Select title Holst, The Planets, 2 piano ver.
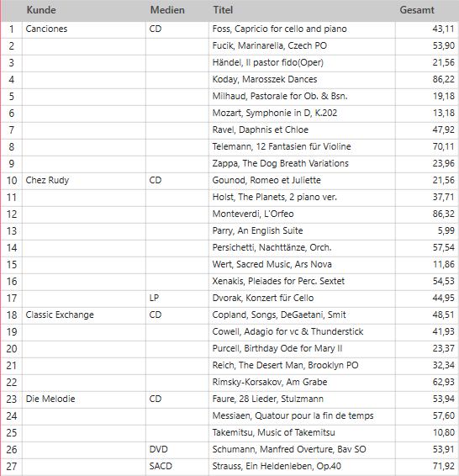The image size is (459, 476). click(x=302, y=198)
